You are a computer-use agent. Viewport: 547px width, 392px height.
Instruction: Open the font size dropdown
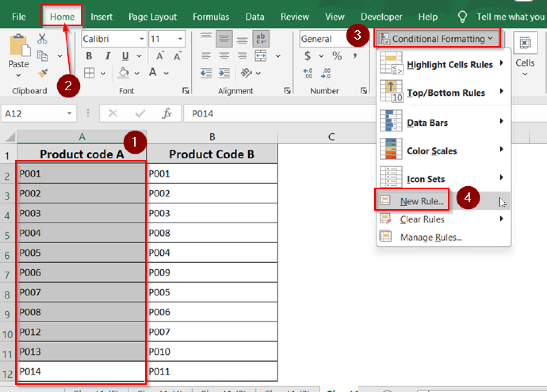click(179, 39)
